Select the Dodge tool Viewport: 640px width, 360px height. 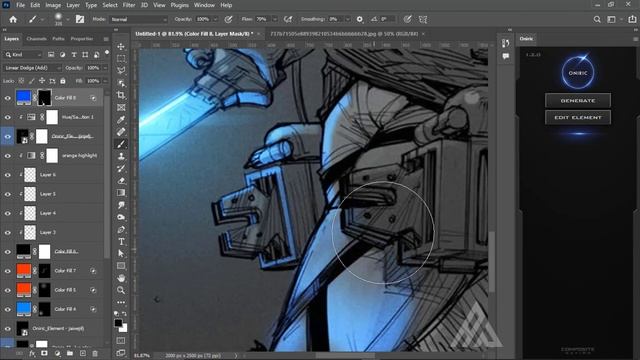pyautogui.click(x=121, y=217)
